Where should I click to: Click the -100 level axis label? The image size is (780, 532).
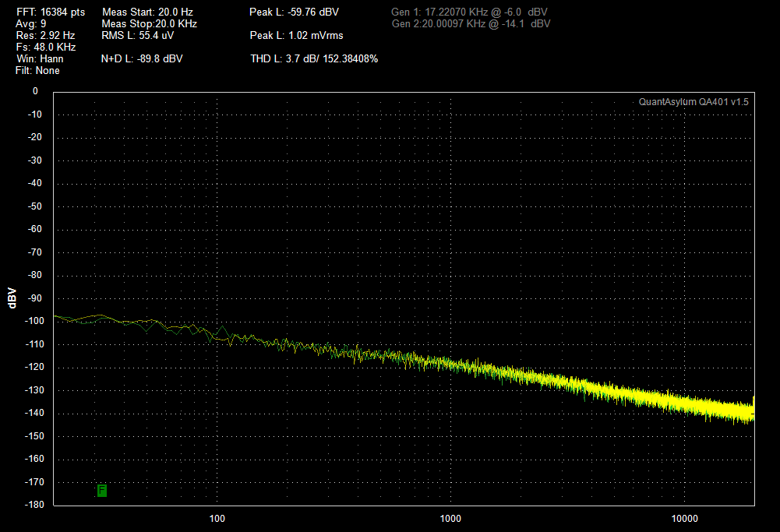pyautogui.click(x=34, y=321)
